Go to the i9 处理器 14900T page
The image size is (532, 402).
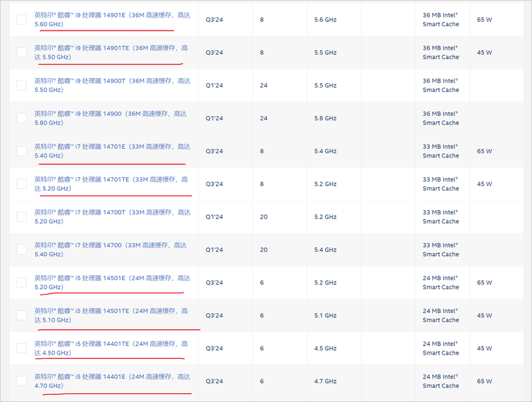pos(112,85)
